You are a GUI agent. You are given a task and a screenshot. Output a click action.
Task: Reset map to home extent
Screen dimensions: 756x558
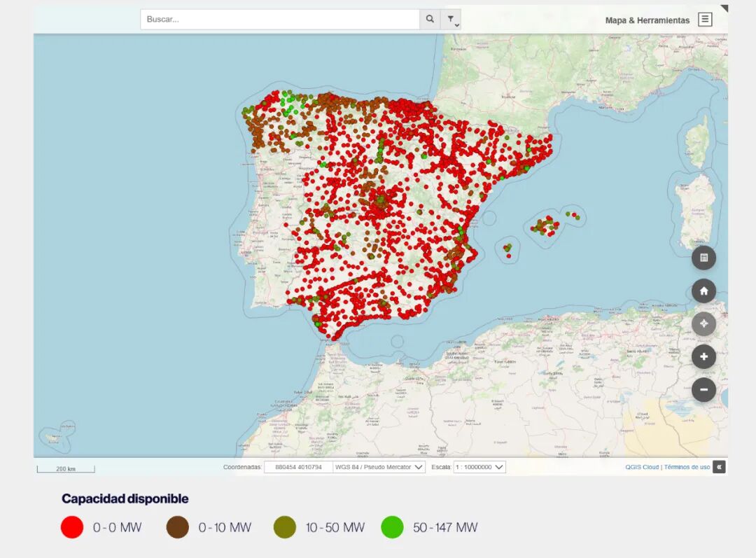coord(703,291)
